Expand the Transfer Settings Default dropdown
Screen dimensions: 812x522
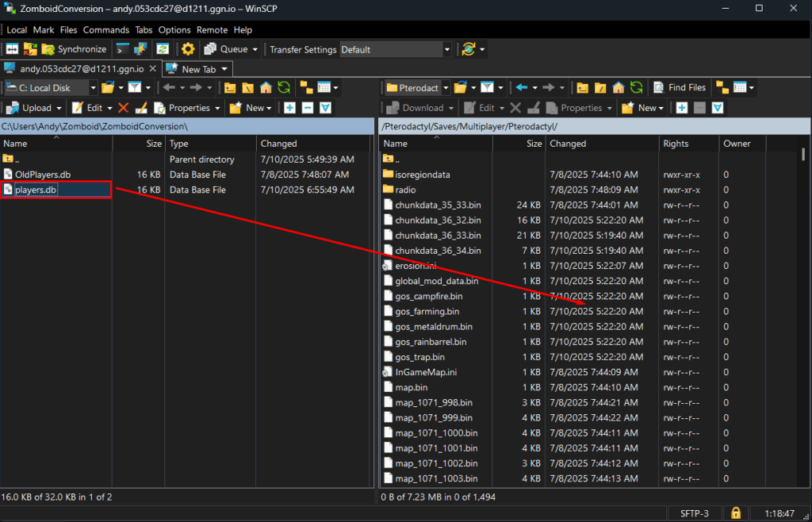coord(447,49)
